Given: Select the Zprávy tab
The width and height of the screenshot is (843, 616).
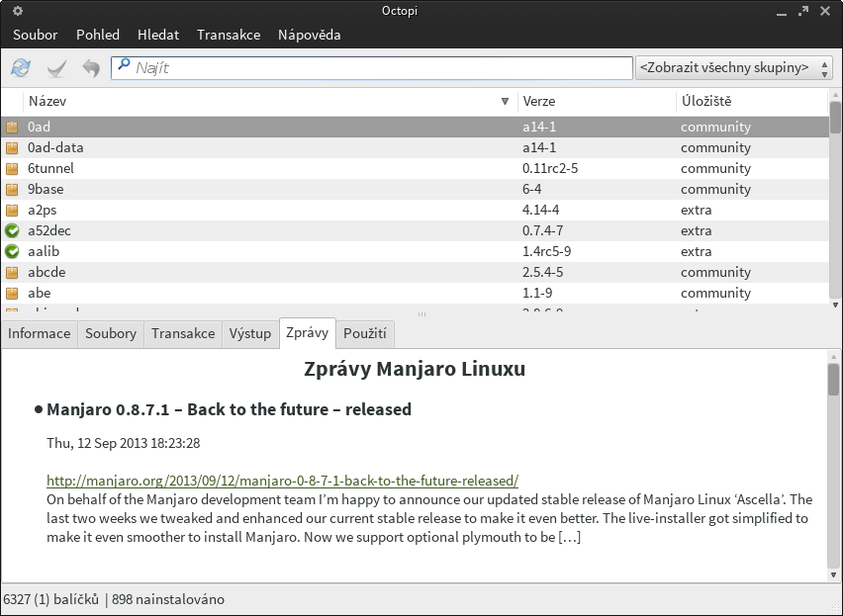Looking at the screenshot, I should coord(308,333).
